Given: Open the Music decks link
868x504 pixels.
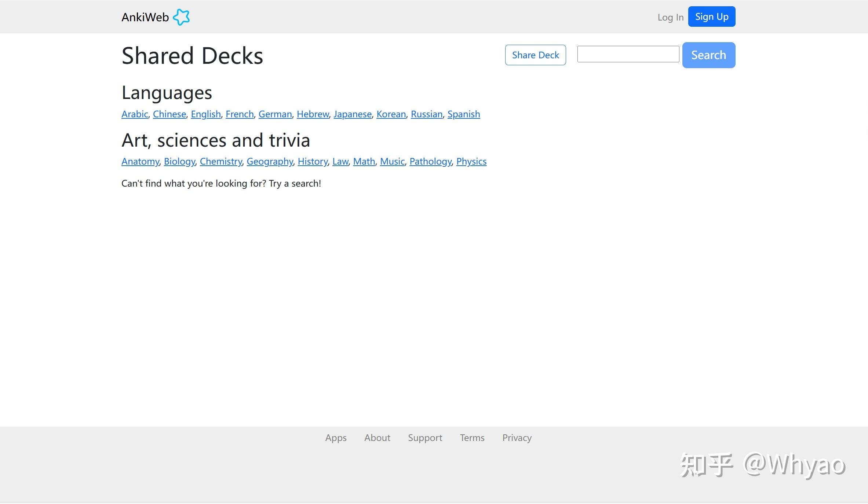Looking at the screenshot, I should 392,161.
